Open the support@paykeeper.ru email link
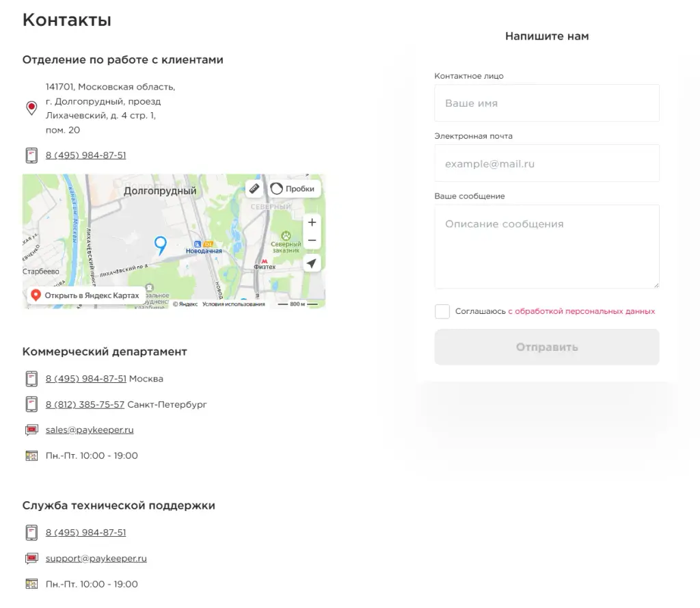This screenshot has width=700, height=608. pyautogui.click(x=96, y=558)
